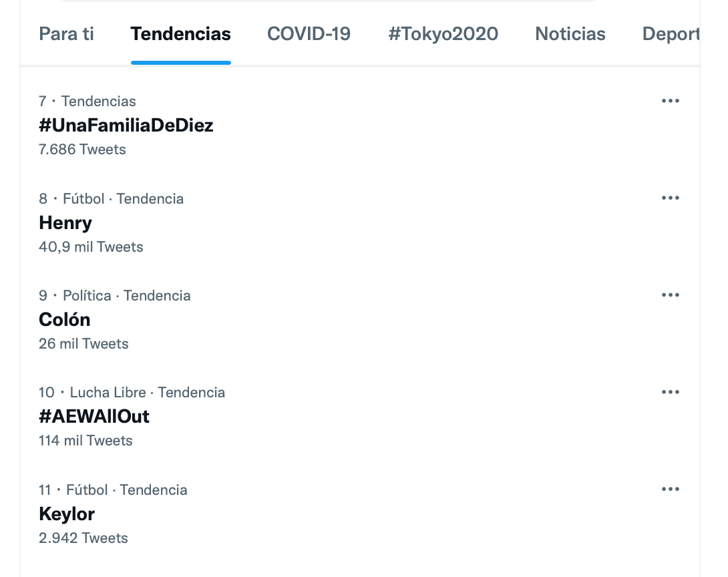This screenshot has height=577, width=728.
Task: Open more options for #UnaFamiliaDeDiez trend
Action: [670, 101]
